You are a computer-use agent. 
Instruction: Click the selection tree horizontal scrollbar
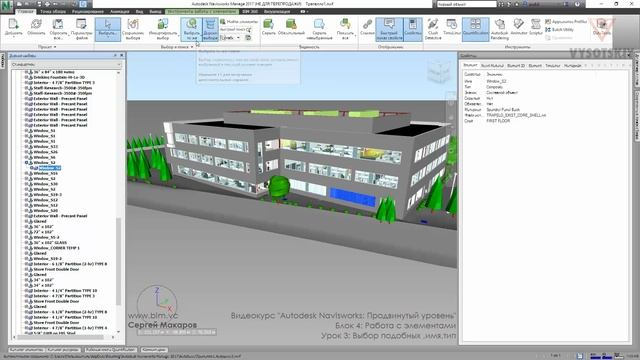pos(60,337)
